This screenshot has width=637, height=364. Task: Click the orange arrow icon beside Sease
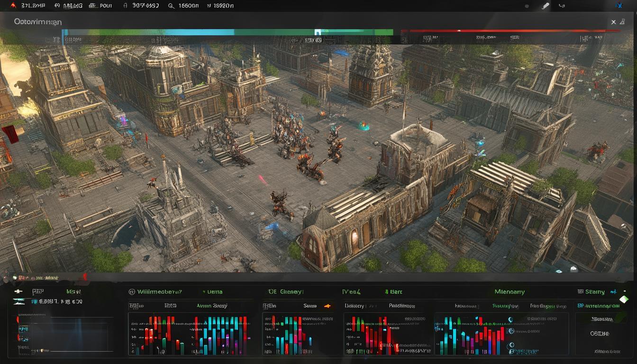(327, 306)
